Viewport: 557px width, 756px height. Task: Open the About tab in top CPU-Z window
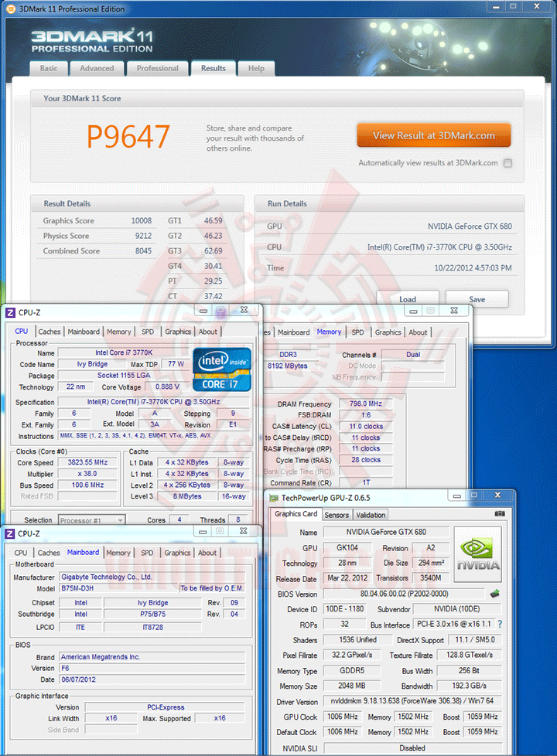point(207,332)
